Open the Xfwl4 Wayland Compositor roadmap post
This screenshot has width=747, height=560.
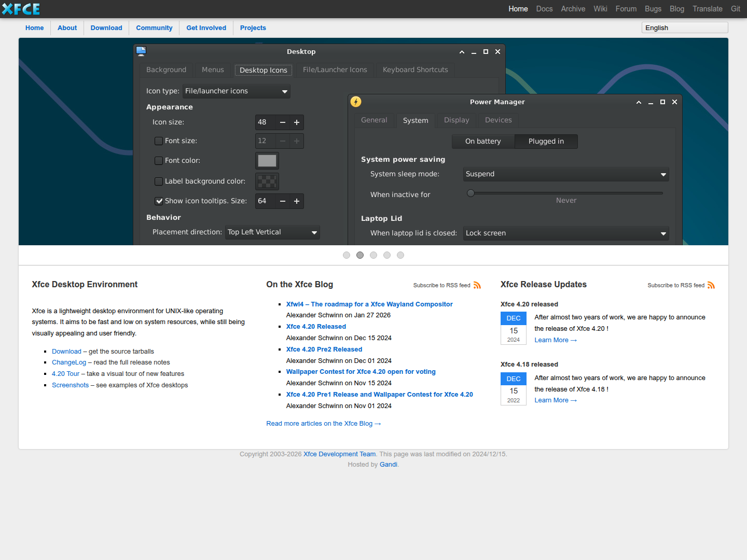coord(369,304)
